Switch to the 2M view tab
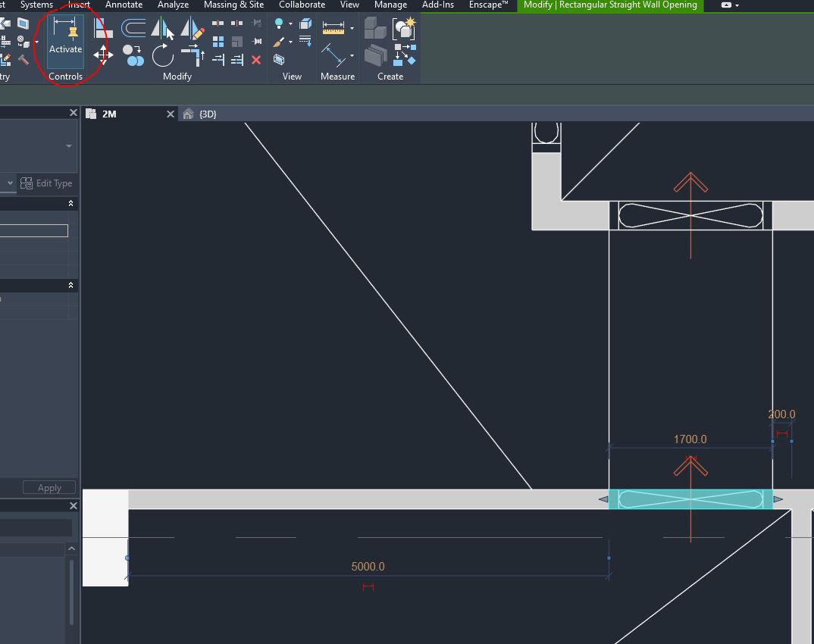 [109, 114]
